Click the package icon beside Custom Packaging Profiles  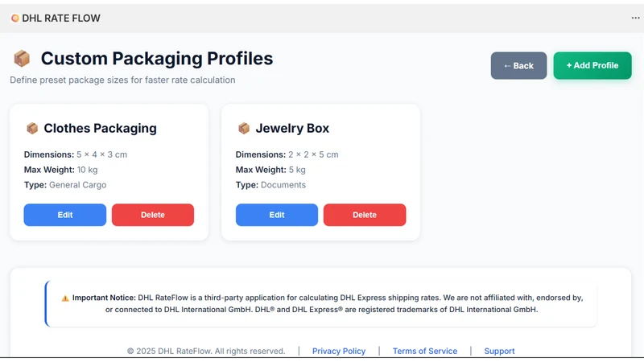[x=22, y=58]
